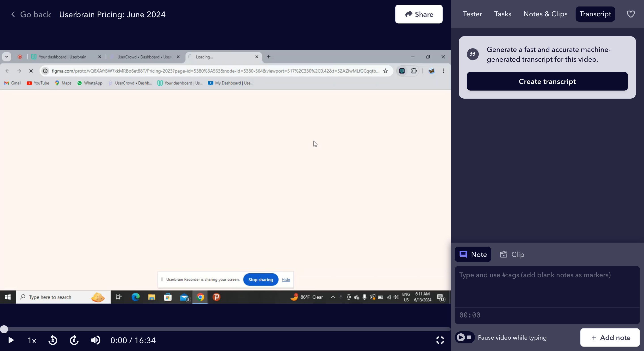This screenshot has width=644, height=351.
Task: Click the Hide link in recorder bar
Action: [286, 279]
